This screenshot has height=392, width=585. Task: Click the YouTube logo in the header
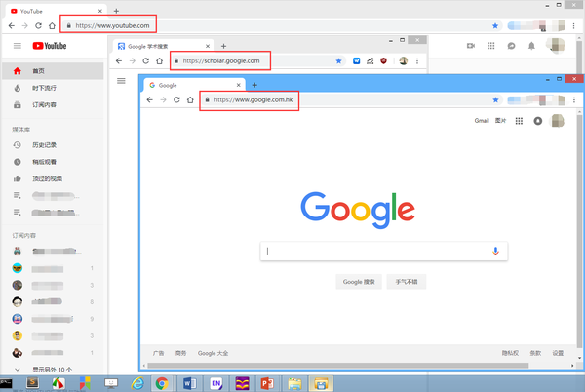[50, 46]
